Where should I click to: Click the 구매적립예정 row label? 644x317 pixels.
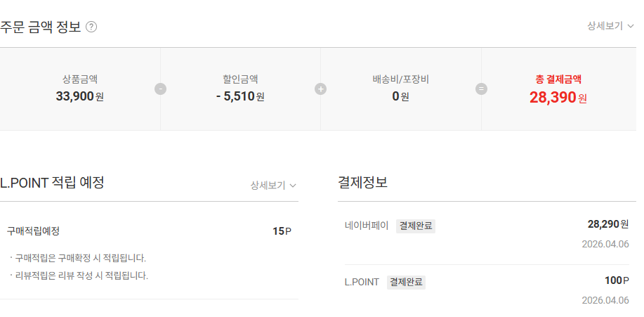33,231
